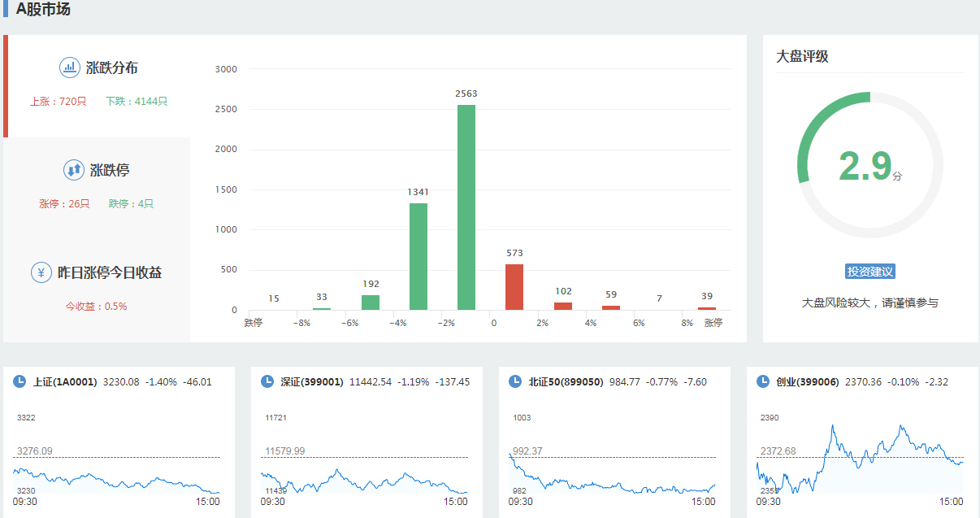Open the 昨日涨停今日收益 tab
The image size is (980, 518).
tap(109, 273)
